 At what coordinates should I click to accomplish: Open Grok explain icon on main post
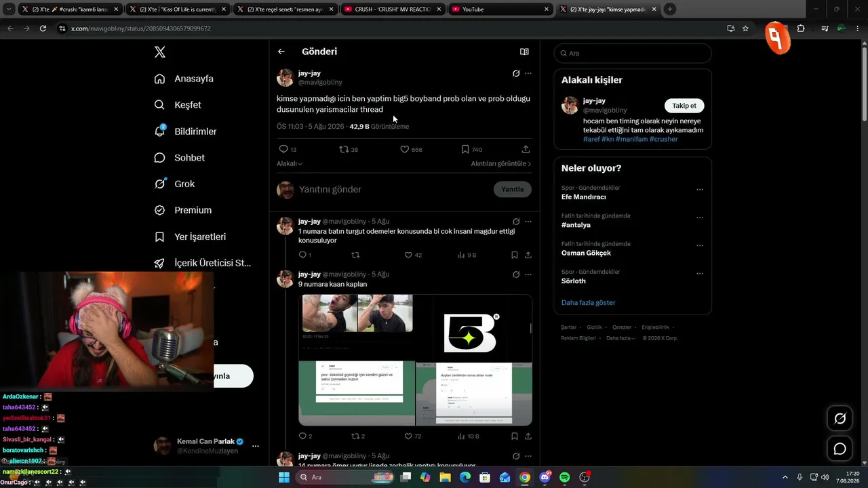(516, 73)
